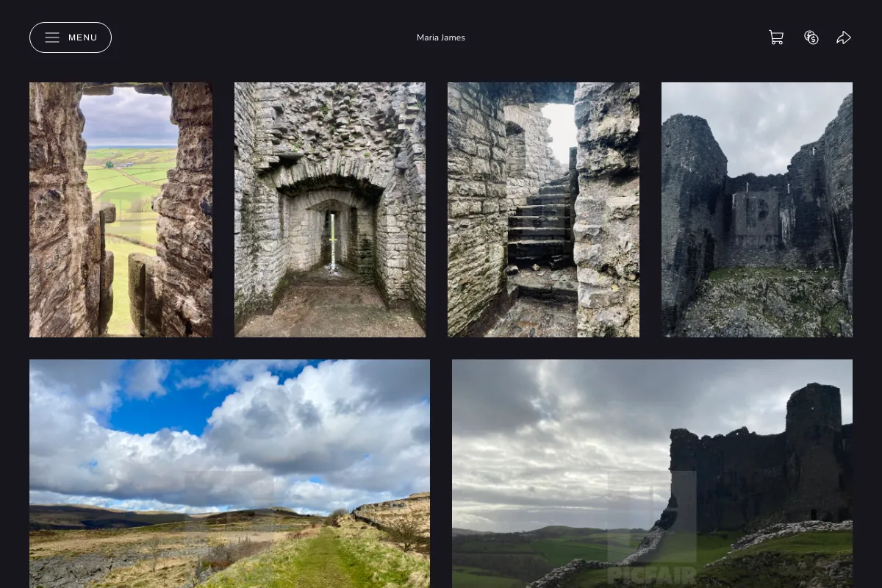The height and width of the screenshot is (588, 882).
Task: Open the shopping cart
Action: (776, 37)
